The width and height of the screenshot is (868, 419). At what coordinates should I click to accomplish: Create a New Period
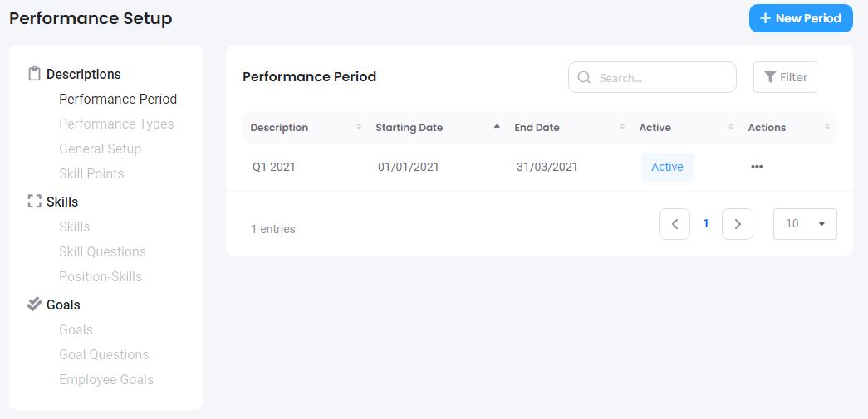point(800,18)
